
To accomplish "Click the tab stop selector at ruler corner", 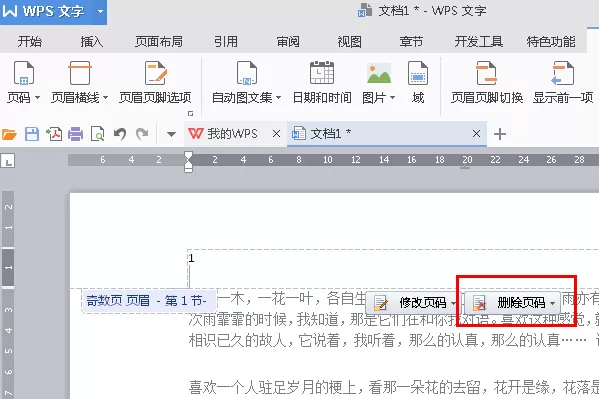I will click(x=8, y=161).
